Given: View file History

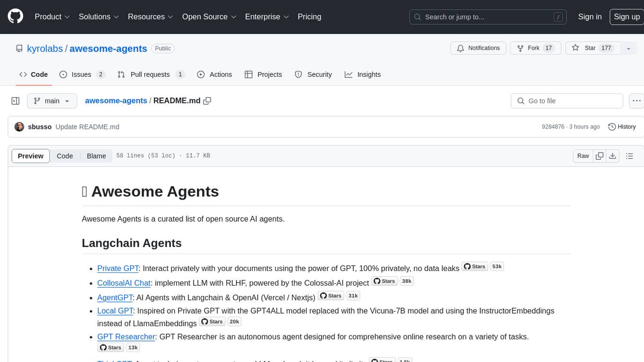Looking at the screenshot, I should 622,127.
